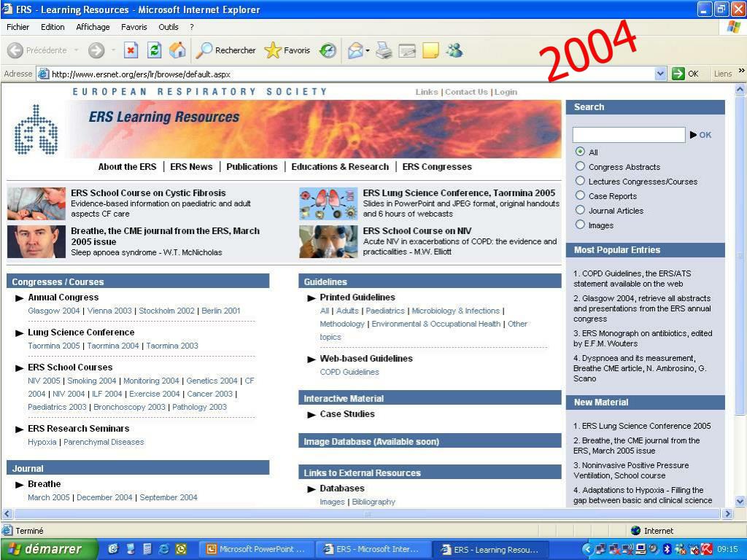The height and width of the screenshot is (560, 747).
Task: Switch to Microsoft PowerPoint taskbar item
Action: tap(256, 549)
